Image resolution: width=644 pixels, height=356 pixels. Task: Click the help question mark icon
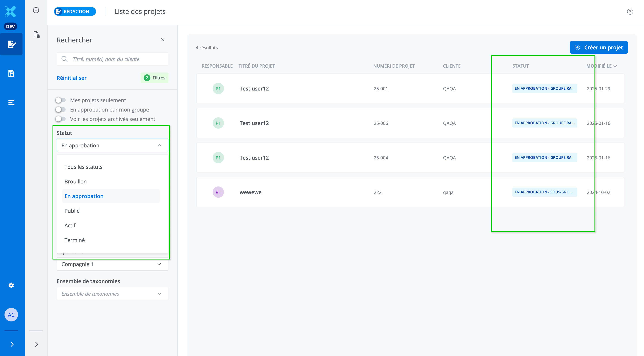tap(630, 12)
